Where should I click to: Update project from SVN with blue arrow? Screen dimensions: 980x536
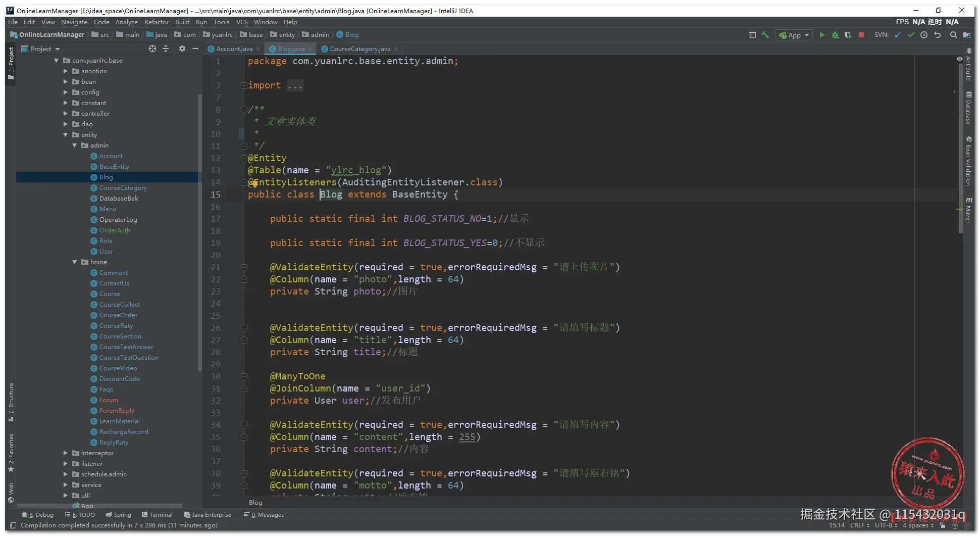pyautogui.click(x=898, y=35)
